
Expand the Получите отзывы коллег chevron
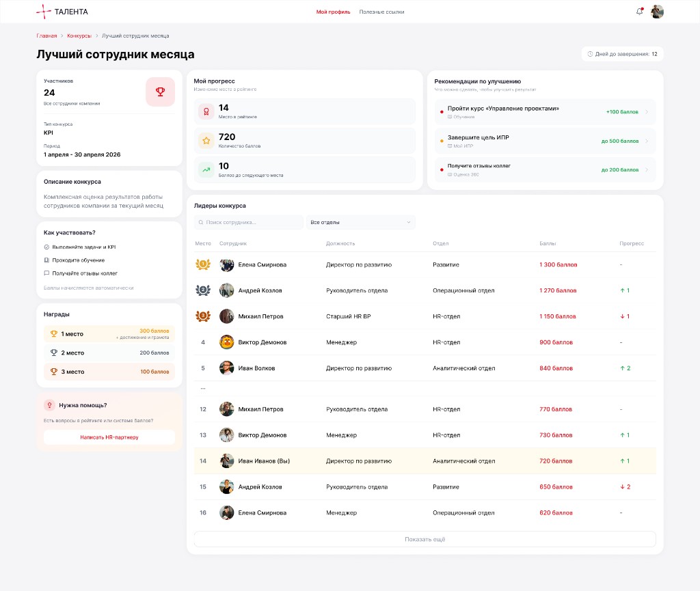click(647, 170)
